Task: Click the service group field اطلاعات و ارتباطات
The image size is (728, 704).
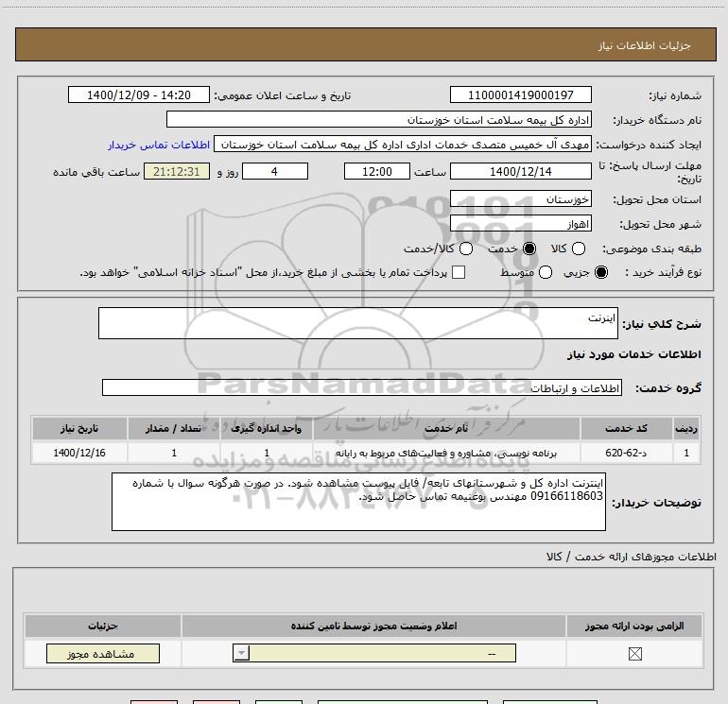Action: pyautogui.click(x=362, y=387)
